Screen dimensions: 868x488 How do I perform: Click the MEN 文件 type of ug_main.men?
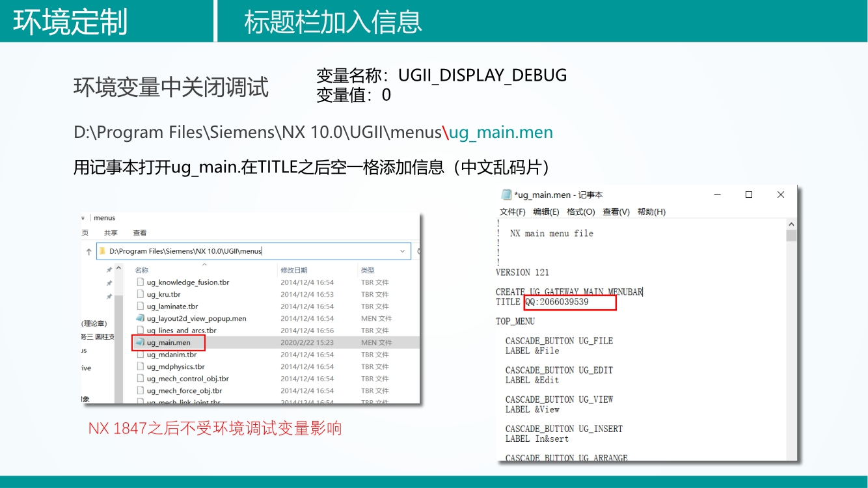(377, 342)
